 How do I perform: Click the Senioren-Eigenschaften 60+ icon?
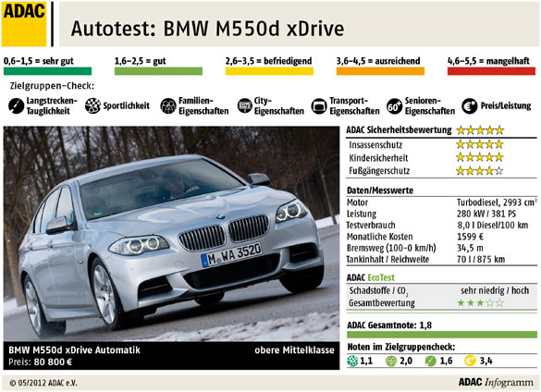(394, 106)
